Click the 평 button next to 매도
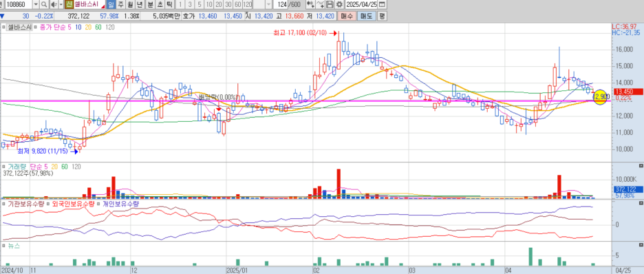Image resolution: width=644 pixels, height=274 pixels. (x=382, y=16)
